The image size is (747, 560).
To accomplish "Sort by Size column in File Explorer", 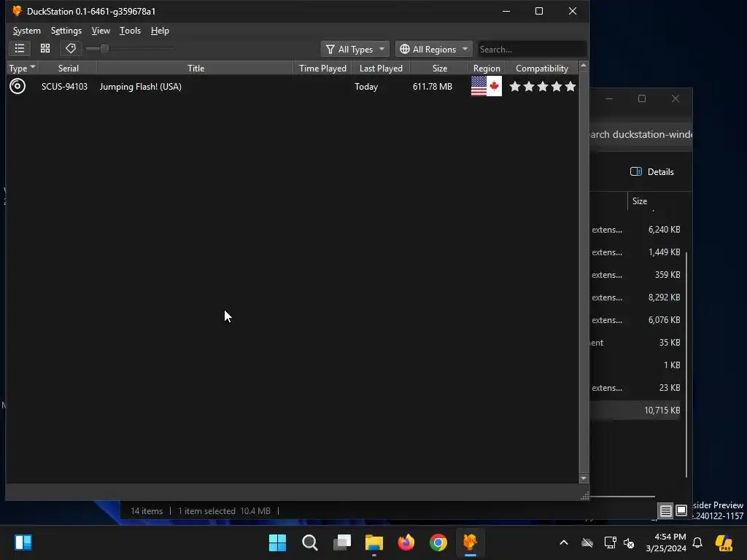I will point(639,201).
